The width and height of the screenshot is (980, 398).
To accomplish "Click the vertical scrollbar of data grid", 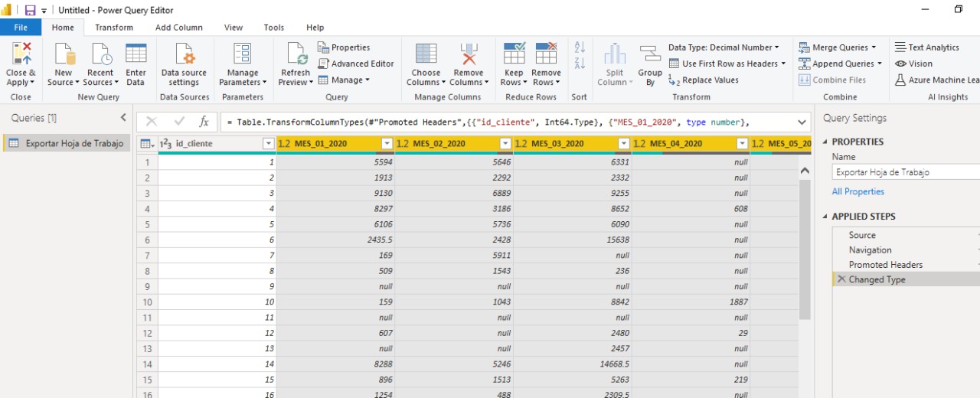I will (x=805, y=249).
